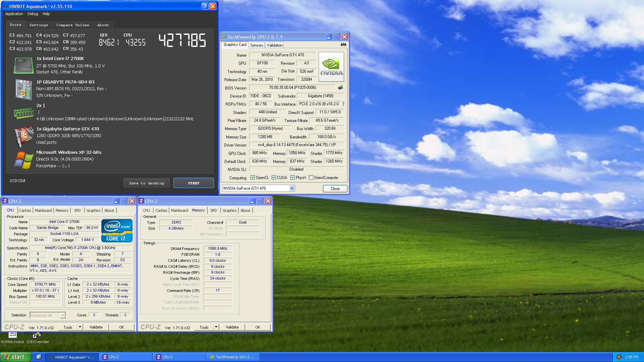Image resolution: width=644 pixels, height=362 pixels.
Task: Click the Close button in GPU-Z
Action: pyautogui.click(x=335, y=189)
